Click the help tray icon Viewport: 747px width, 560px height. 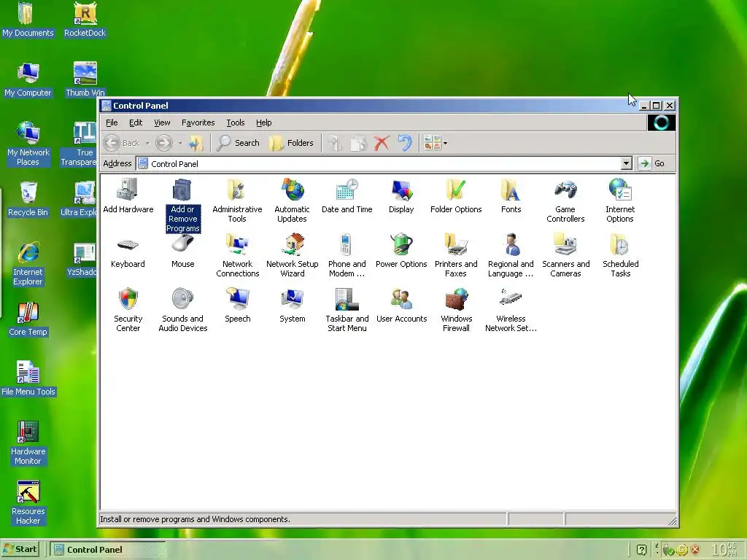click(x=642, y=550)
